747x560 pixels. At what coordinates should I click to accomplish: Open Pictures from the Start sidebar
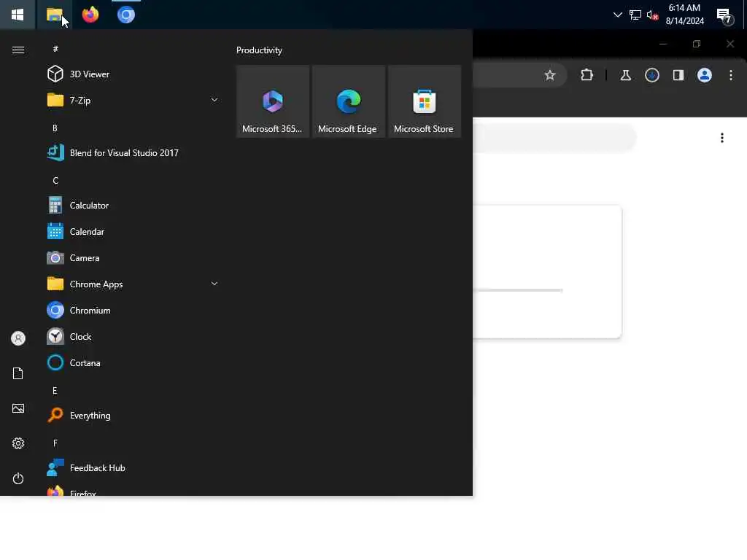click(x=18, y=408)
